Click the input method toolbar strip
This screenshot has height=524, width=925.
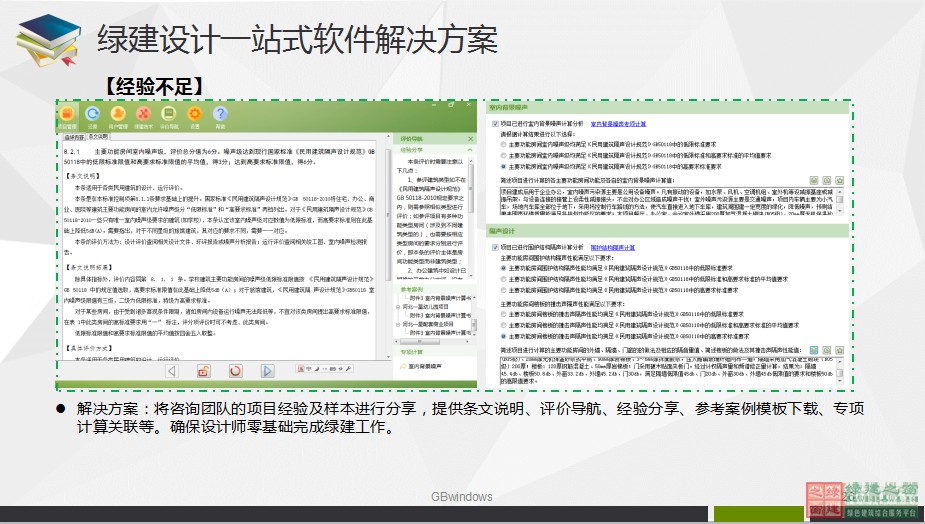[x=324, y=369]
